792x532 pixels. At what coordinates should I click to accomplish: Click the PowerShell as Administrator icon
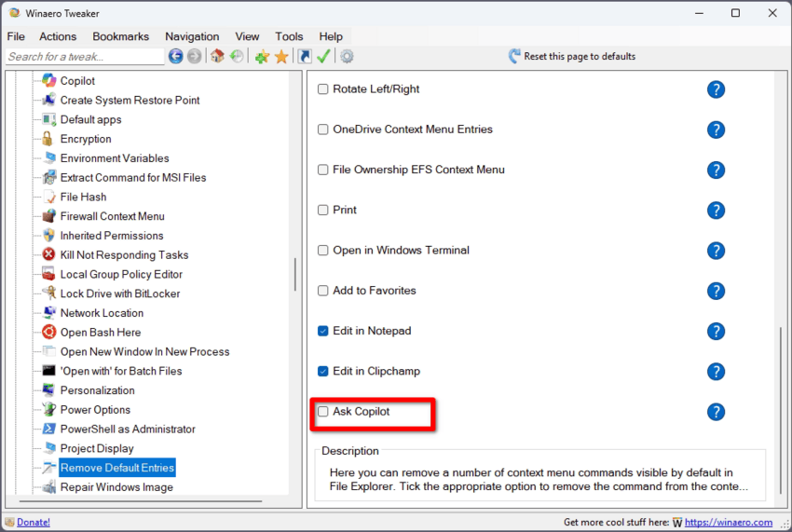point(49,429)
